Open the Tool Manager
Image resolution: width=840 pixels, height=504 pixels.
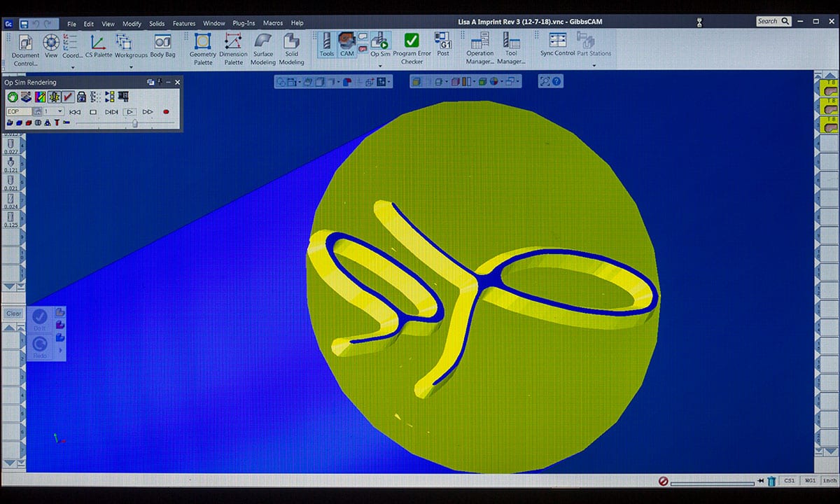[512, 49]
